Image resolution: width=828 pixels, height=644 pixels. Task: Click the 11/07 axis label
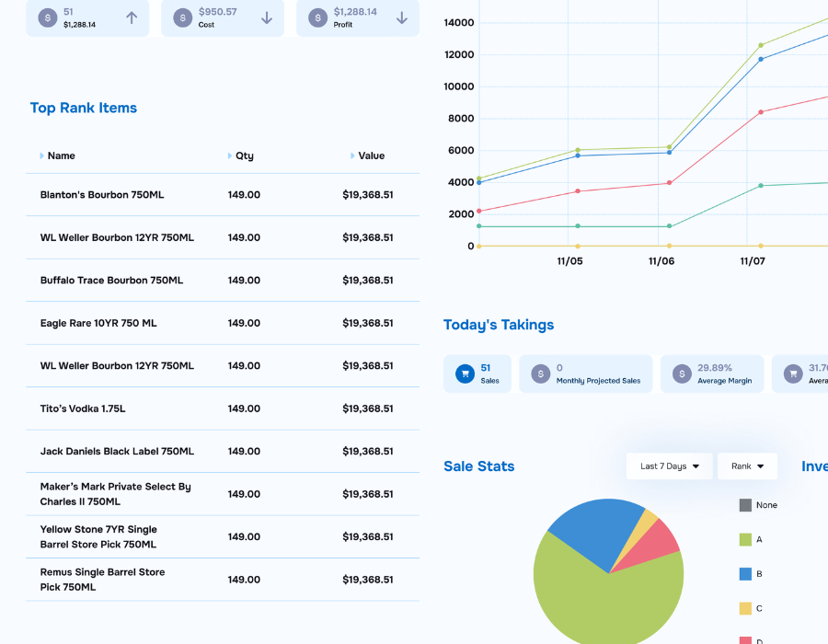click(753, 261)
